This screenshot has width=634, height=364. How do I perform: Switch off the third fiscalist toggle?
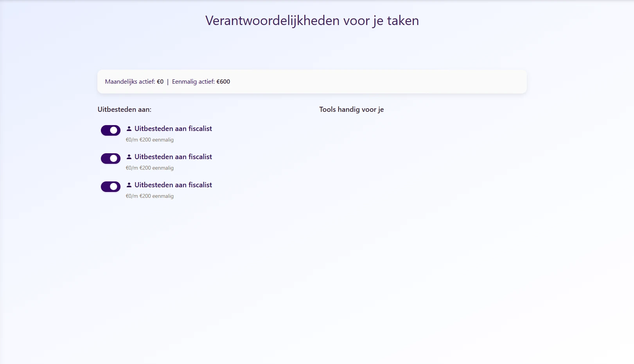click(110, 186)
